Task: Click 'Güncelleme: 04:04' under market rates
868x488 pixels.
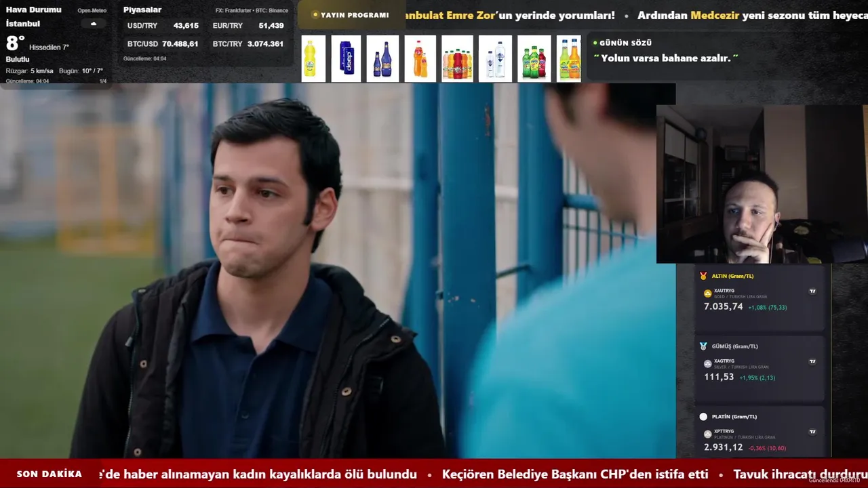Action: pyautogui.click(x=144, y=59)
